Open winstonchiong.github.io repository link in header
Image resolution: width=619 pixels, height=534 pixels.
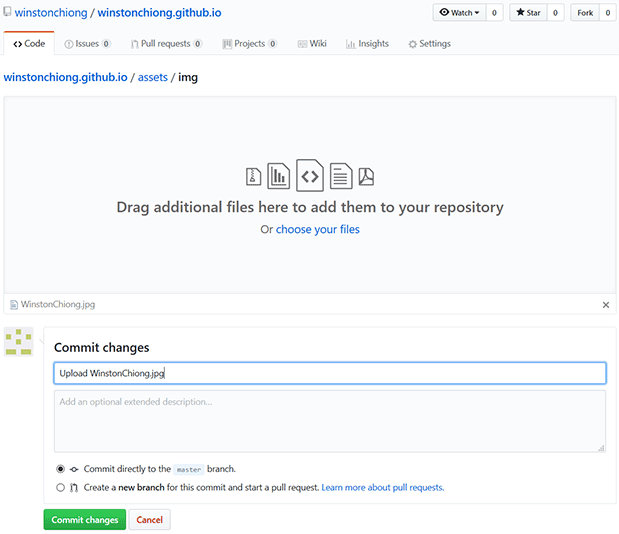pyautogui.click(x=159, y=13)
